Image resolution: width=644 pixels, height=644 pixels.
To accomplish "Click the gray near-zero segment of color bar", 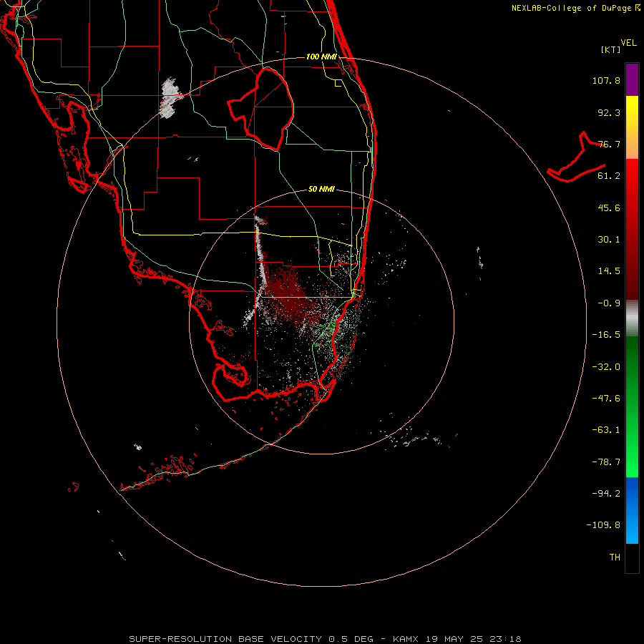I will tap(632, 318).
